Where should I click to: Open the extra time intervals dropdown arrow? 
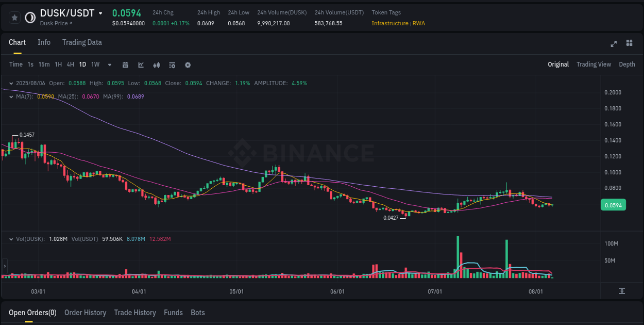109,64
